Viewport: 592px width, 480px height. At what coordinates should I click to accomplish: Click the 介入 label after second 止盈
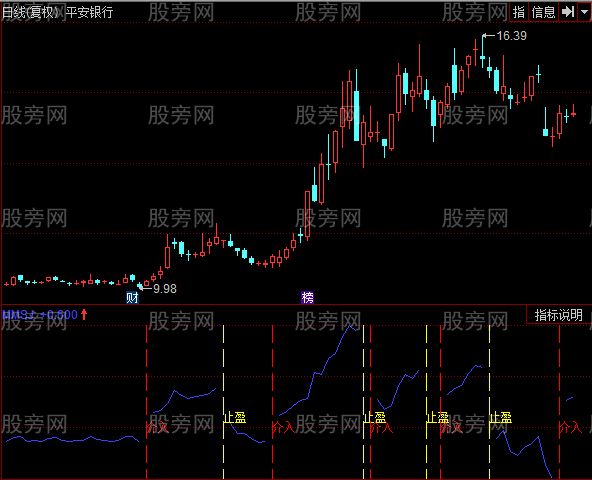tap(381, 428)
